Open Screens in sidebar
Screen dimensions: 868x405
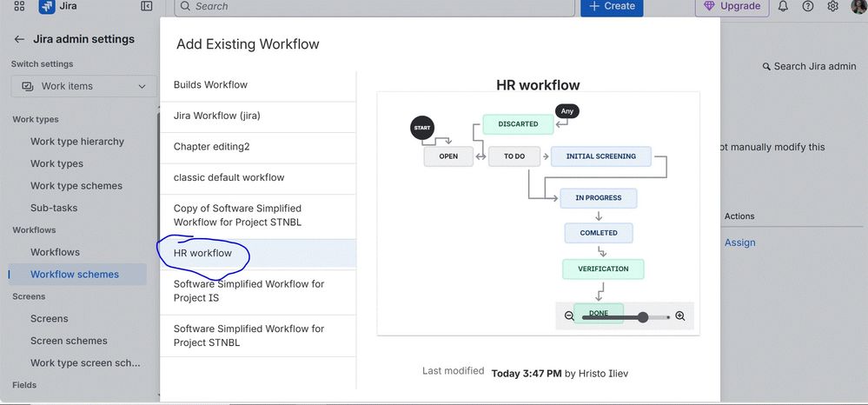point(50,319)
